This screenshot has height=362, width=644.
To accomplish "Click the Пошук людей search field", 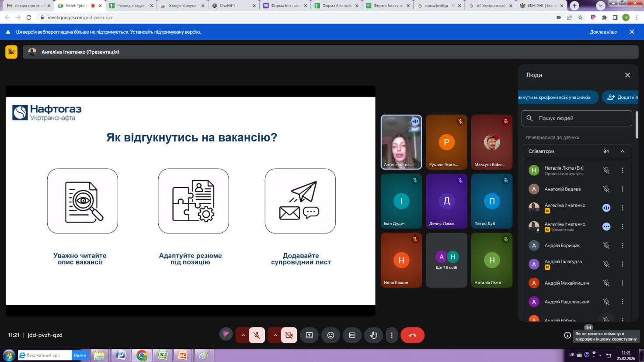I will pyautogui.click(x=577, y=118).
